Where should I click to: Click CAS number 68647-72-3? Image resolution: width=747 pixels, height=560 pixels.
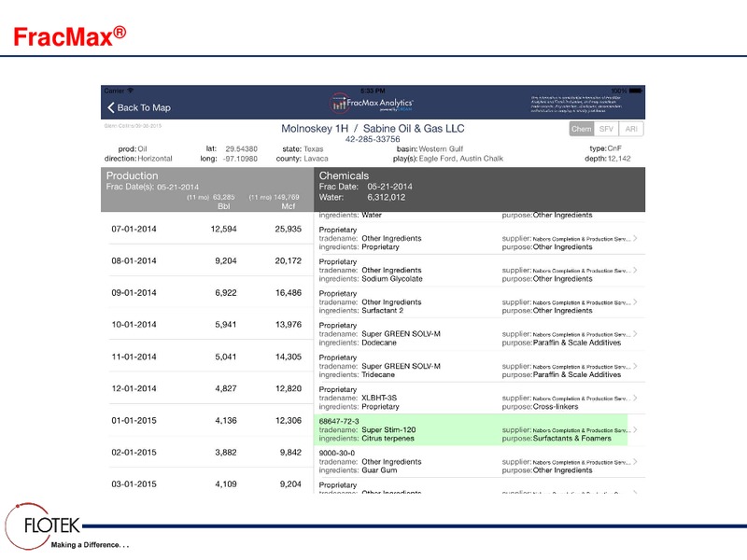point(339,421)
